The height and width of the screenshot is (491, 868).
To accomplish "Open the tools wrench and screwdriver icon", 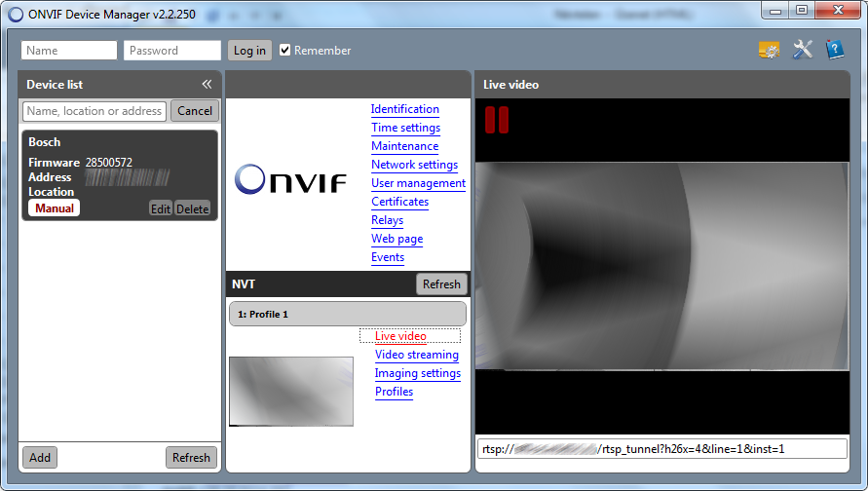I will point(802,50).
